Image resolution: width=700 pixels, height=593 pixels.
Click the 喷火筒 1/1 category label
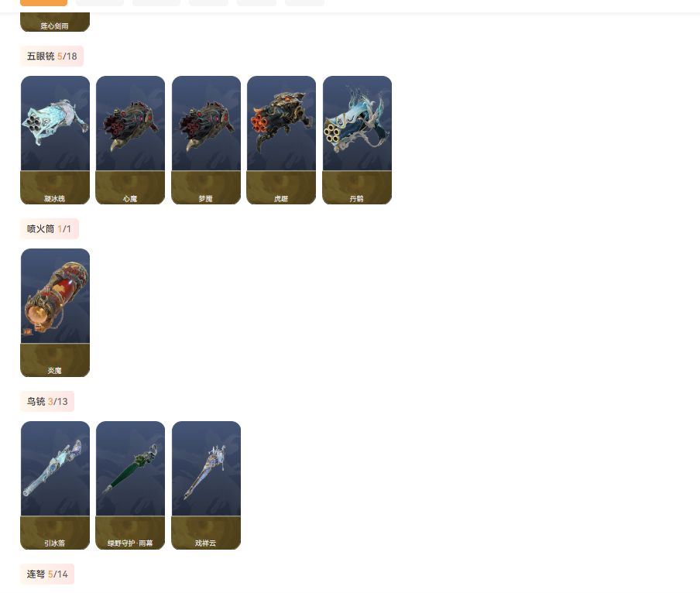click(x=49, y=229)
